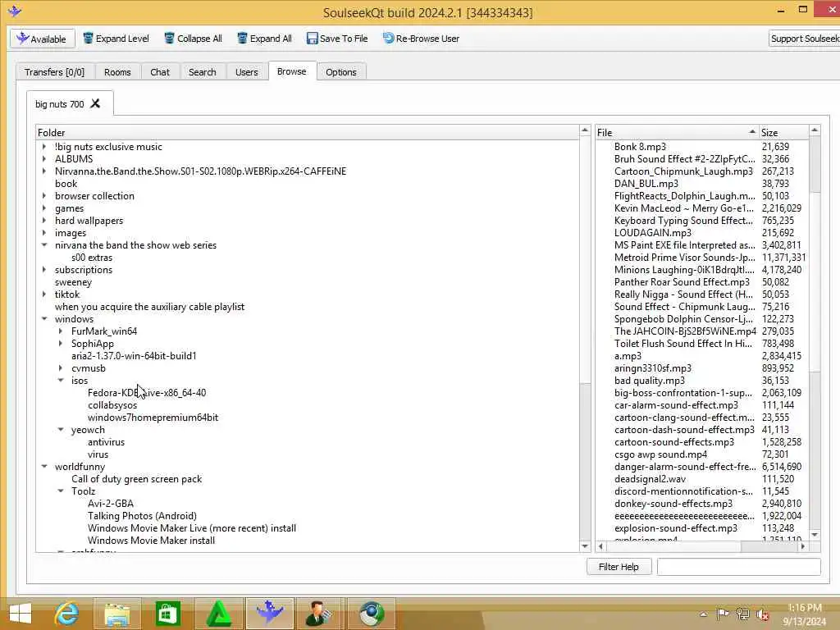Open the Windows Start button
The width and height of the screenshot is (840, 630).
(x=21, y=614)
